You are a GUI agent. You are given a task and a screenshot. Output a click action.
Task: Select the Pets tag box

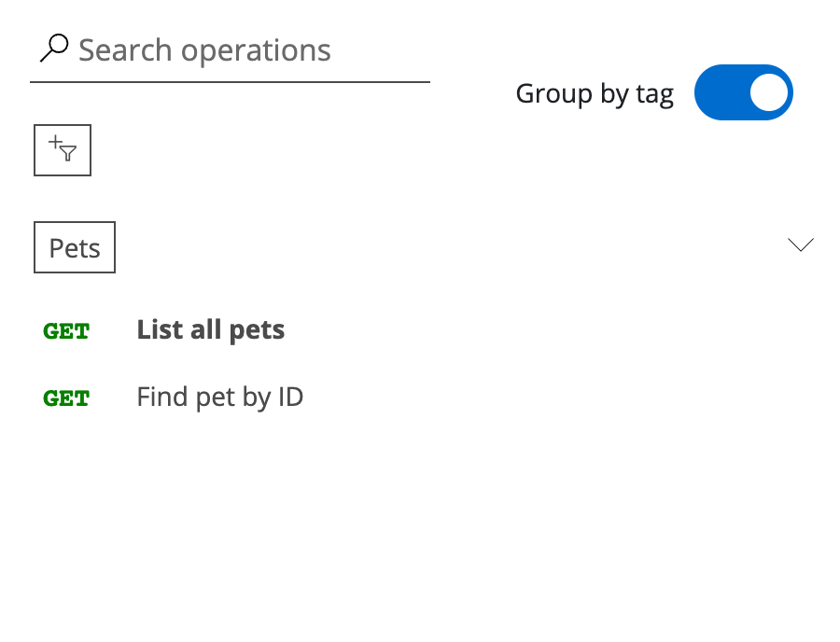(75, 247)
